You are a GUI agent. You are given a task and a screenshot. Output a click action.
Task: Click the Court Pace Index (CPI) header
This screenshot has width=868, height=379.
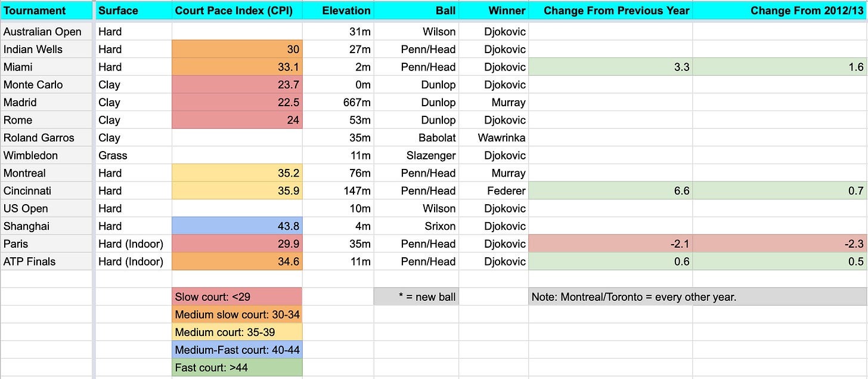(237, 10)
